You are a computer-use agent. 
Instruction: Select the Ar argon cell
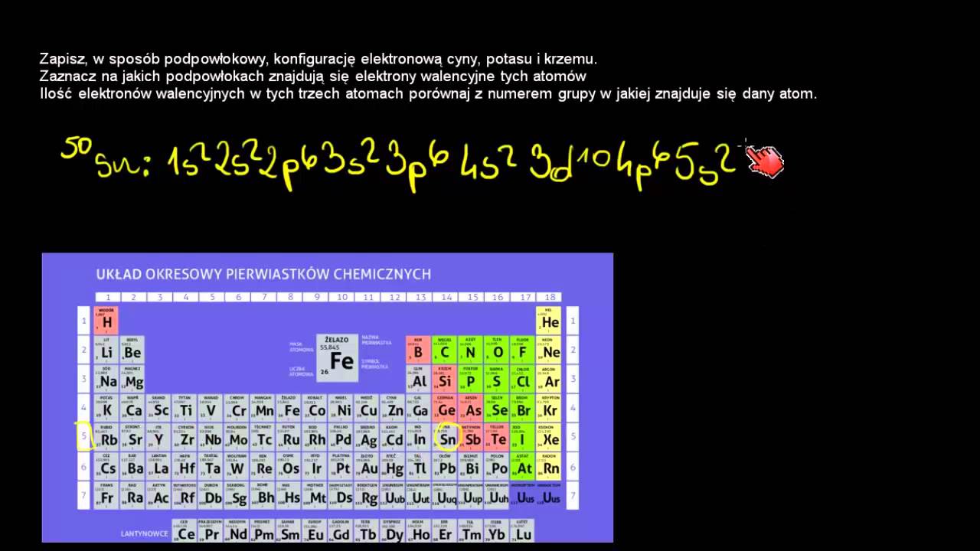[549, 379]
